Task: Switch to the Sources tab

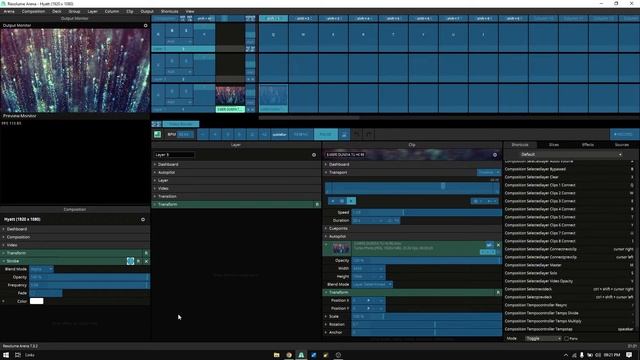Action: click(622, 145)
